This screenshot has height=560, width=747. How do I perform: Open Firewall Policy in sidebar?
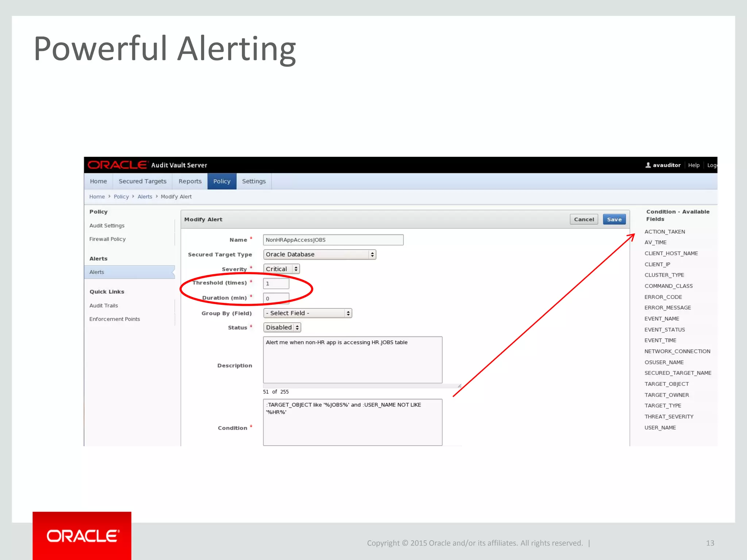108,239
